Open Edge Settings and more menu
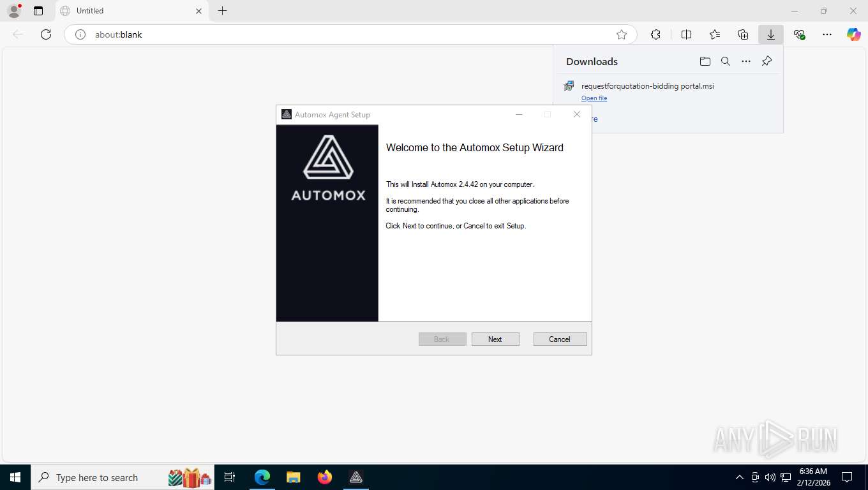Screen dimensions: 868x490 click(x=827, y=34)
